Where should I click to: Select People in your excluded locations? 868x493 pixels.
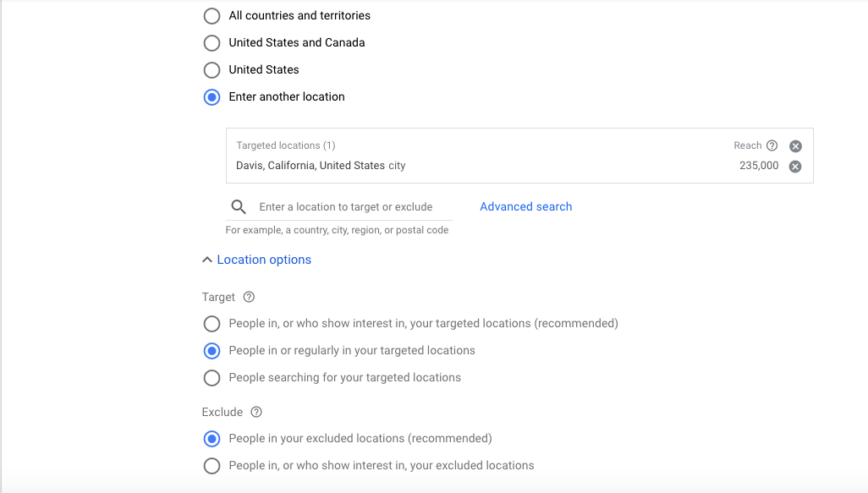(212, 439)
